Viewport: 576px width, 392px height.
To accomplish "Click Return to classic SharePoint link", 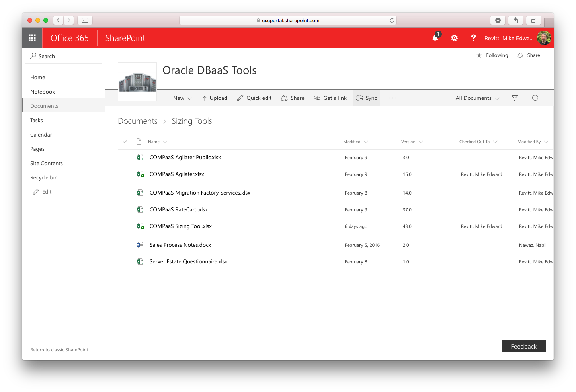I will point(59,350).
